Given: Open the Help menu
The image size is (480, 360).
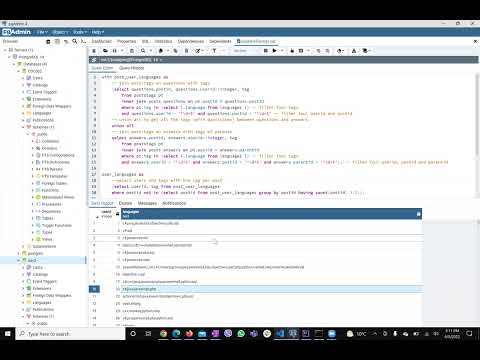Looking at the screenshot, I should tap(97, 32).
